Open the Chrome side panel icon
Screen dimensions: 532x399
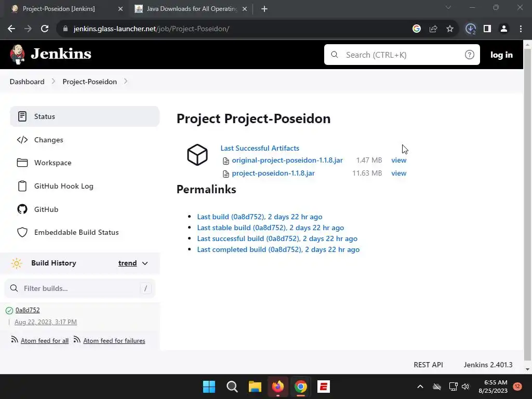coord(487,29)
